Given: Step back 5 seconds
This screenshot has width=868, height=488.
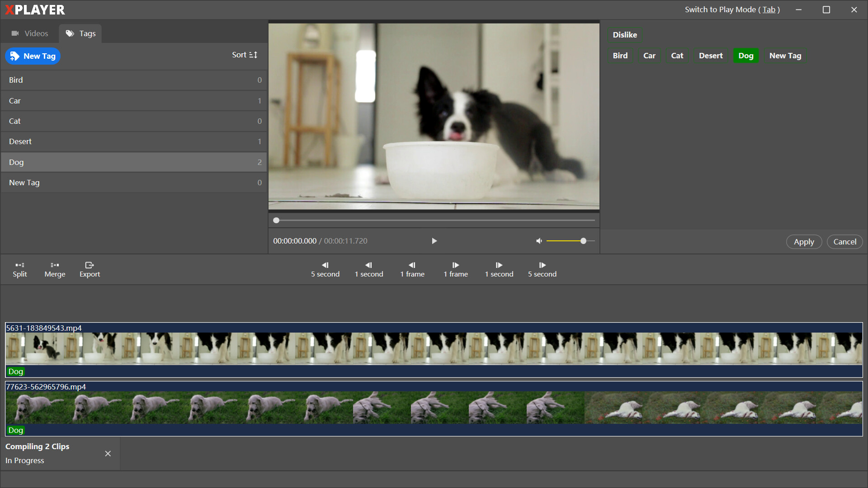Looking at the screenshot, I should coord(325,270).
